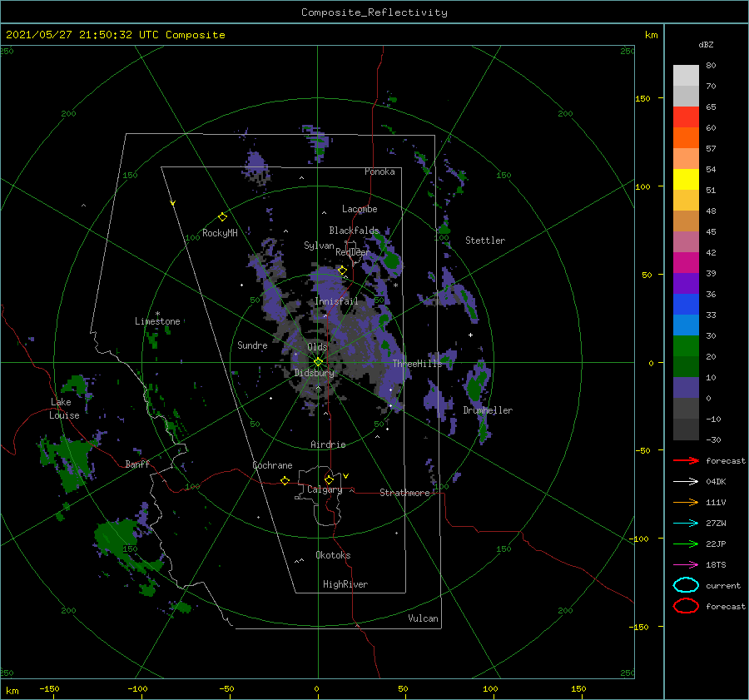Click the dBZ legend heading

[706, 44]
